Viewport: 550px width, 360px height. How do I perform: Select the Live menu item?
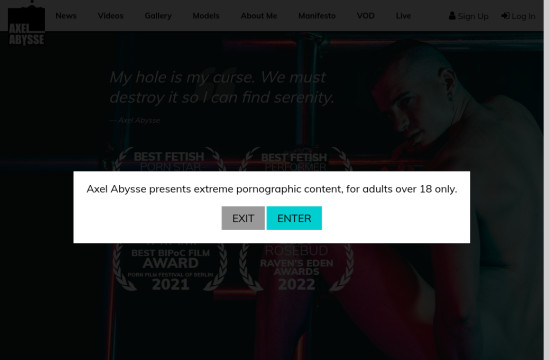coord(403,16)
